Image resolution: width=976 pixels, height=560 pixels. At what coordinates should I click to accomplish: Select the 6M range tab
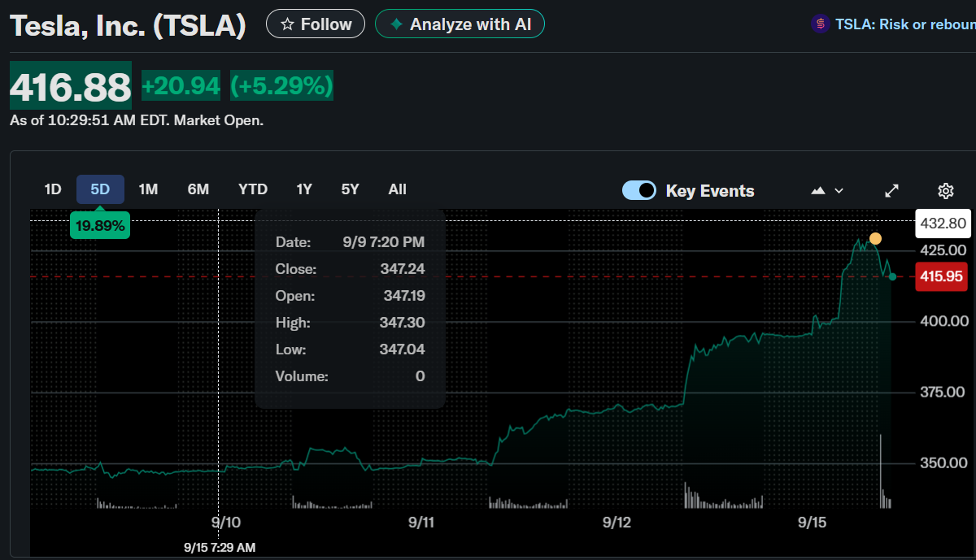pyautogui.click(x=198, y=189)
